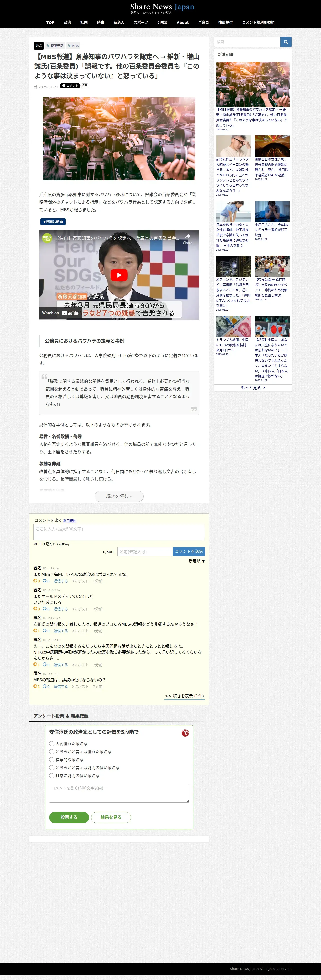Select 大変優れた政治家 option
The height and width of the screenshot is (980, 321).
pos(52,743)
